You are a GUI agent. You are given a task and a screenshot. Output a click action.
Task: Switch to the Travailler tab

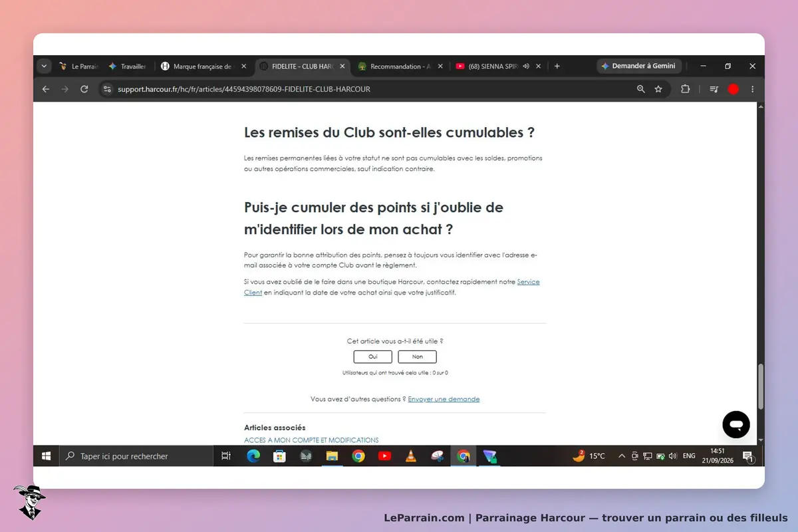(x=128, y=66)
